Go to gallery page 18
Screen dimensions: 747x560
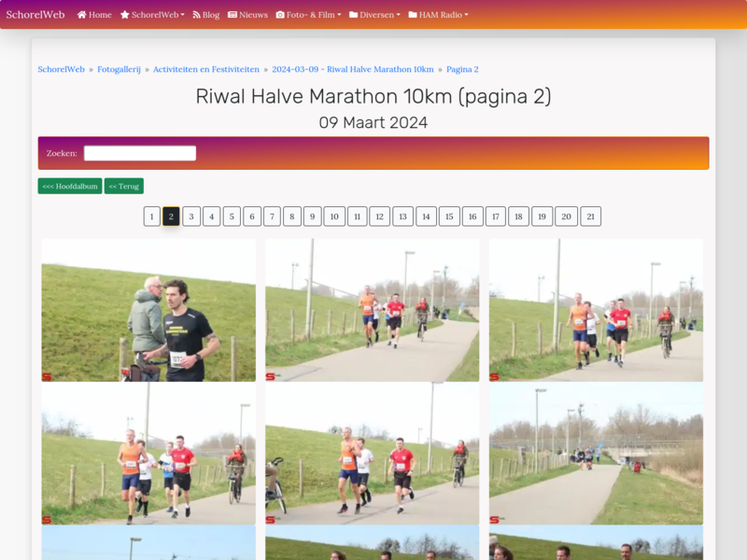518,217
